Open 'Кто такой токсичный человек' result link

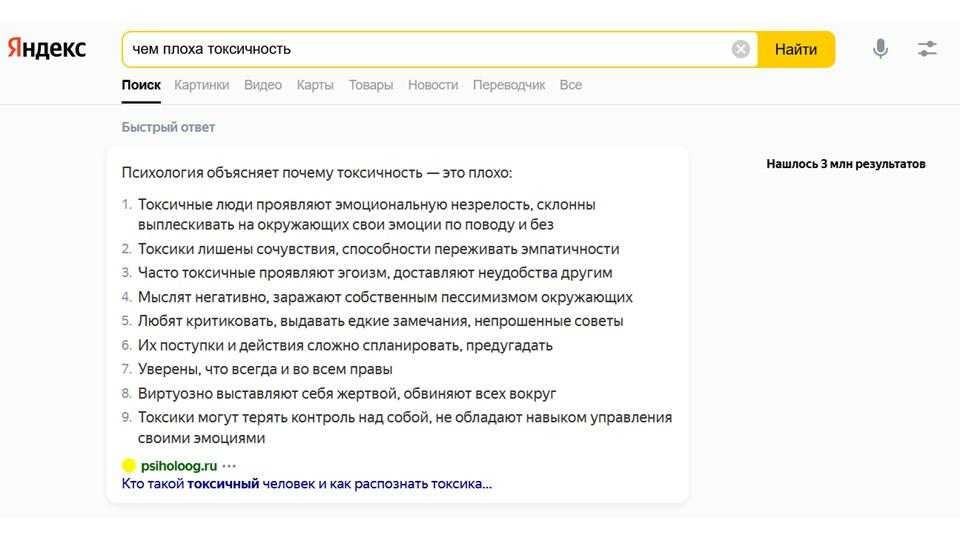(x=306, y=484)
